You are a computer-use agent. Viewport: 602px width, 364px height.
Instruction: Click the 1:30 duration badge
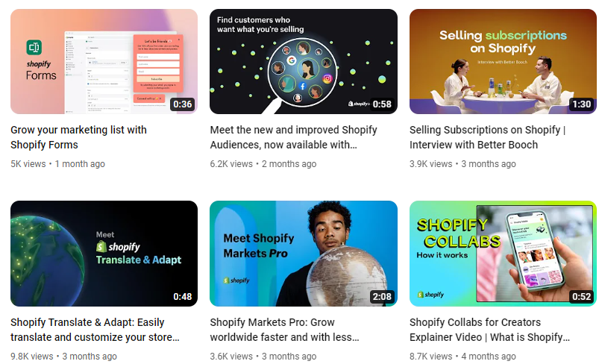pos(582,104)
